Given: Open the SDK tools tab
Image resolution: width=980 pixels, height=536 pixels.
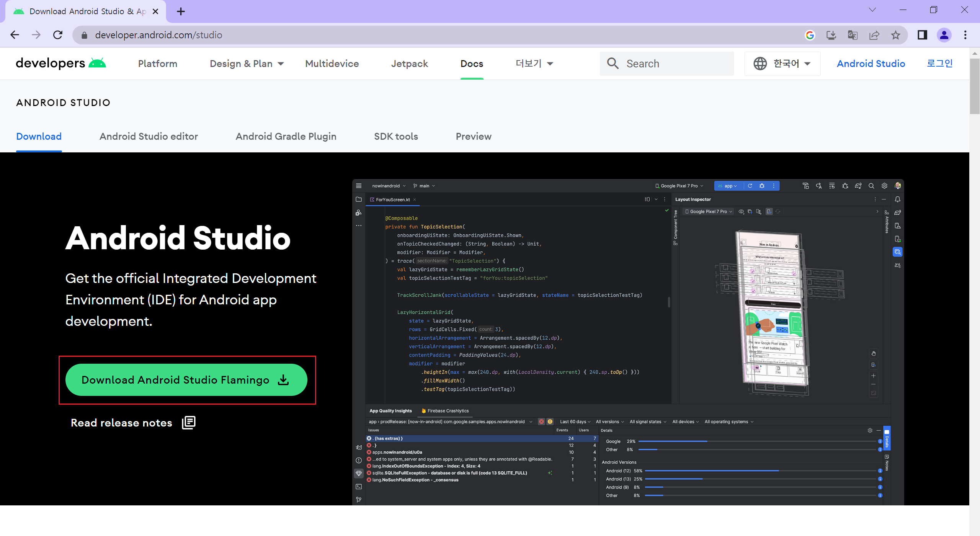Looking at the screenshot, I should (396, 136).
